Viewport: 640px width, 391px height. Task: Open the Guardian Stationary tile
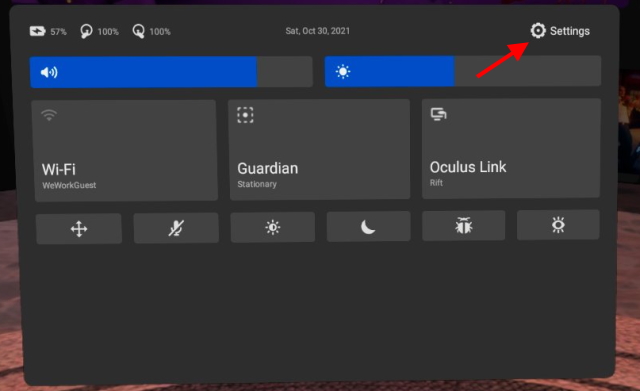320,149
